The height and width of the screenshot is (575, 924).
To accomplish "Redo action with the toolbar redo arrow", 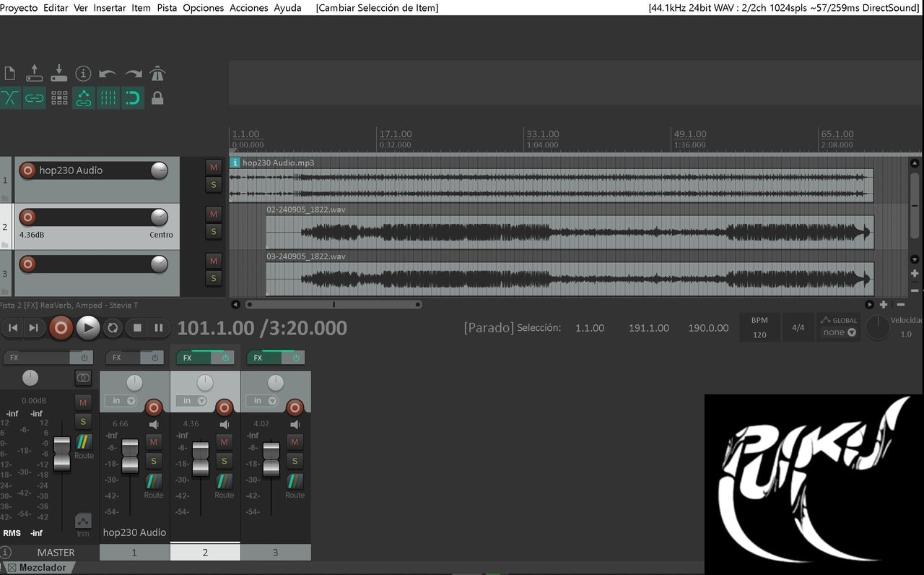I will pos(133,74).
